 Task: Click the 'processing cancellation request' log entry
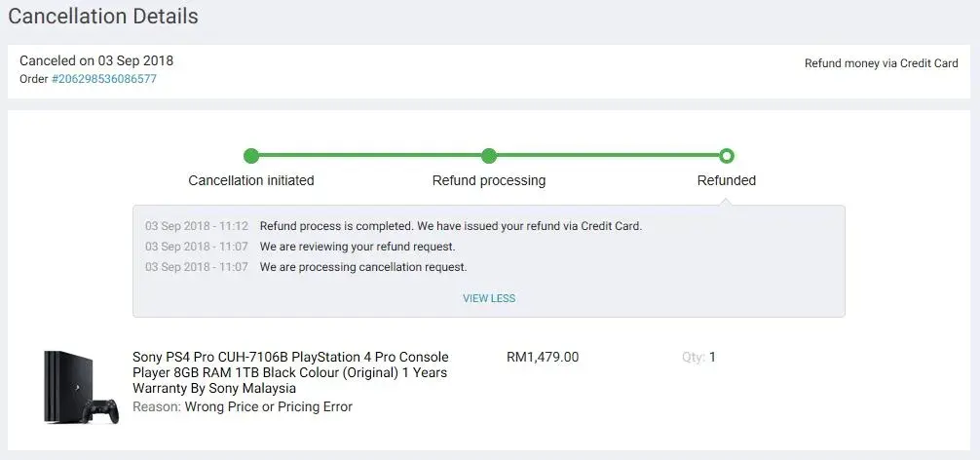(x=363, y=267)
